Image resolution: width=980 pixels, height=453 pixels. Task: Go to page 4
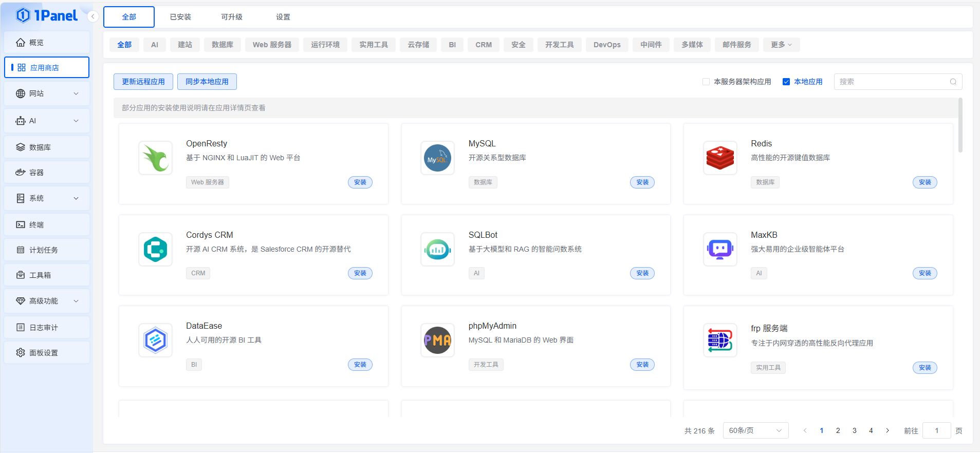pyautogui.click(x=871, y=430)
